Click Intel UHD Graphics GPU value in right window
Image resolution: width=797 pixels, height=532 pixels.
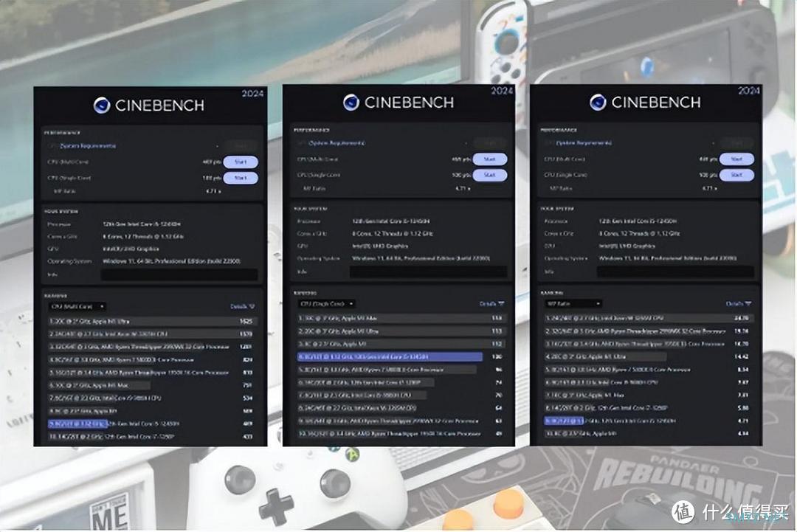point(627,246)
